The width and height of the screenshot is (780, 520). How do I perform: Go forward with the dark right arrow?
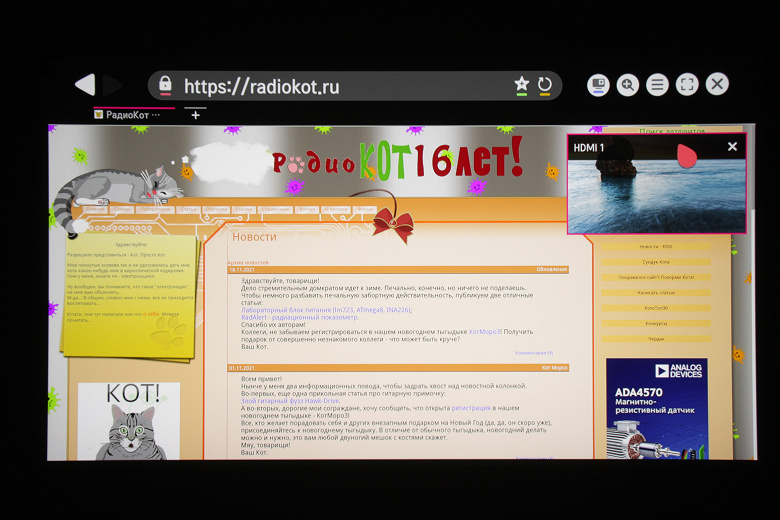click(112, 85)
